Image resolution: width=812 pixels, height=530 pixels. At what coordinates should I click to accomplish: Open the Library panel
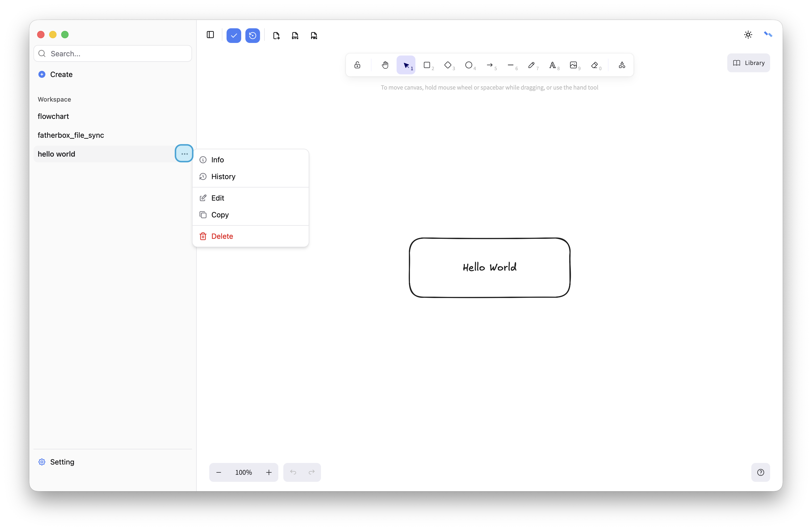(748, 63)
